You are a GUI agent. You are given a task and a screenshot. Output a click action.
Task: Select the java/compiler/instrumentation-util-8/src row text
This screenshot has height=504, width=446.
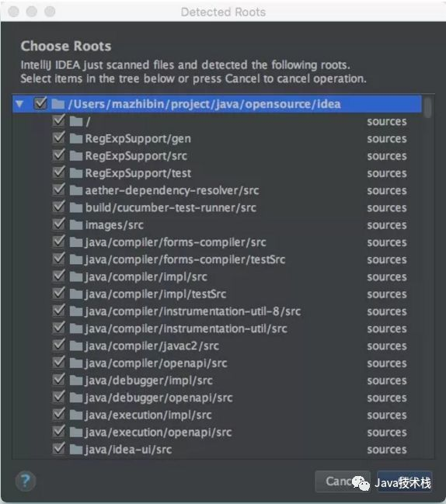193,311
